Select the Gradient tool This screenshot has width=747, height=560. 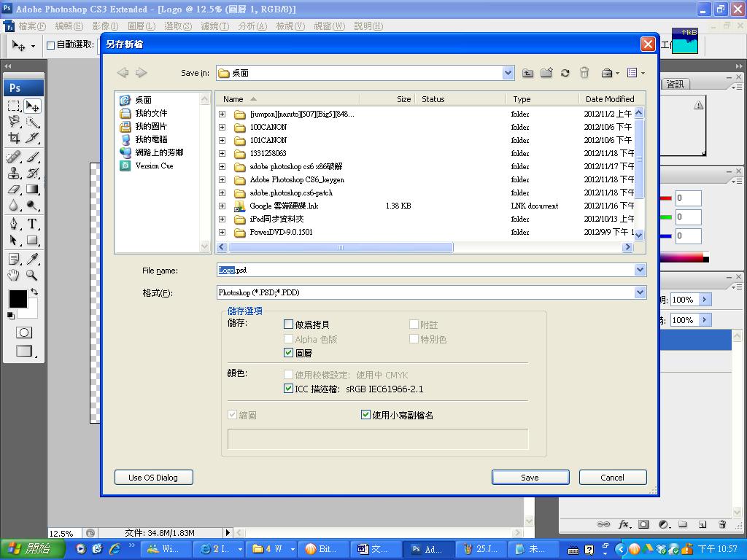click(32, 189)
